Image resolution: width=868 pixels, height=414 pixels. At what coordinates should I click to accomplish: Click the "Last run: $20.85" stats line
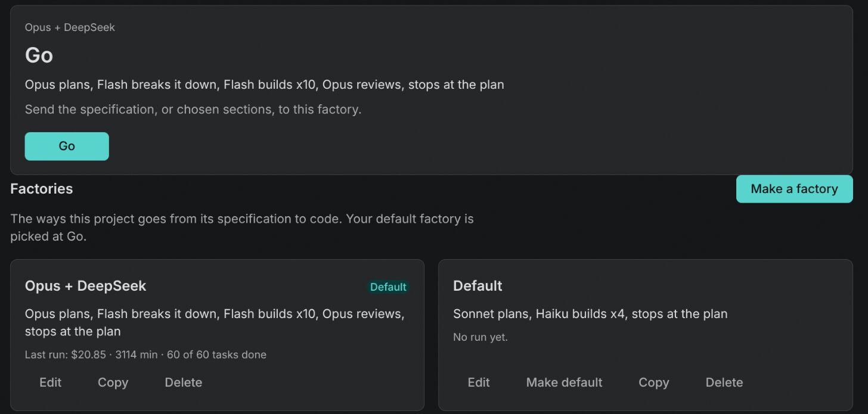(145, 355)
